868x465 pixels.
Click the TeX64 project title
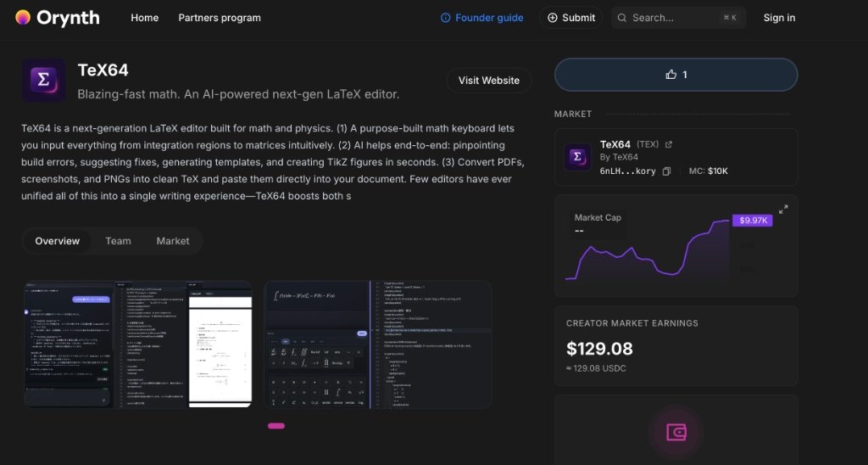[x=103, y=70]
